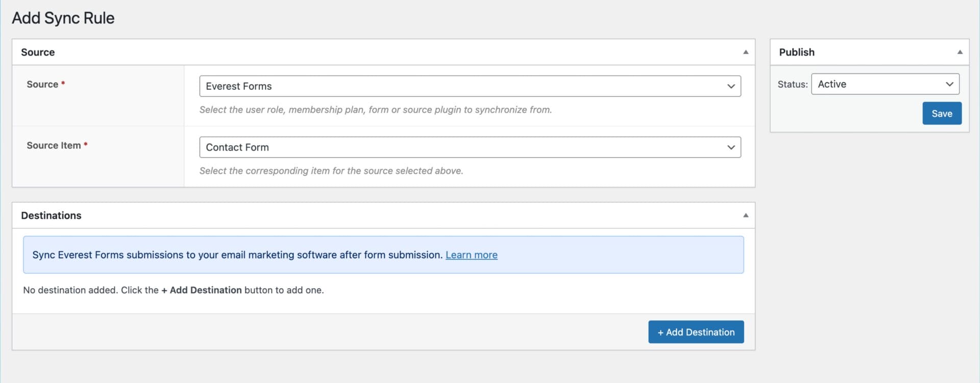980x383 pixels.
Task: Click the 'No destination added' message
Action: pyautogui.click(x=174, y=290)
